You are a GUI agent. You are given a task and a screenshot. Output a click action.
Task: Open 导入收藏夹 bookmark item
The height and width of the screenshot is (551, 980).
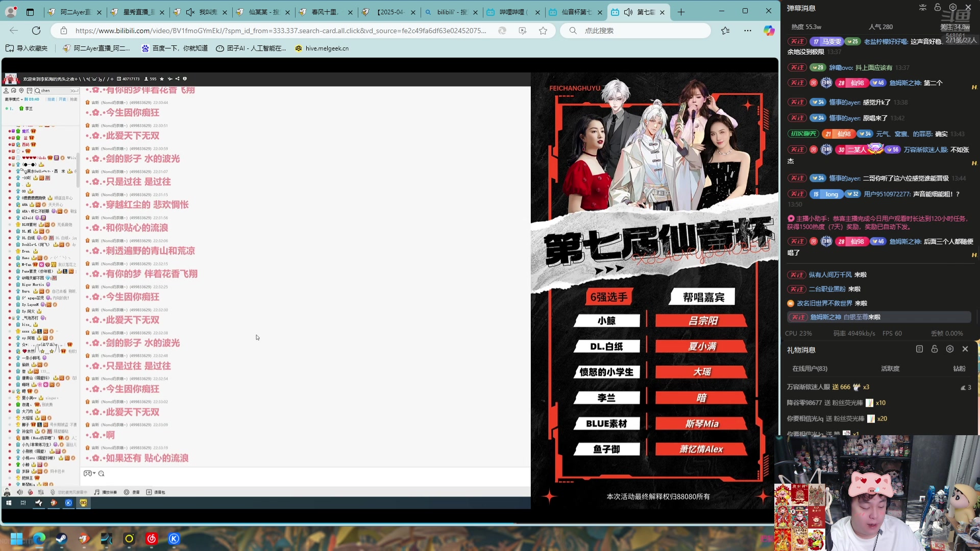(x=27, y=48)
